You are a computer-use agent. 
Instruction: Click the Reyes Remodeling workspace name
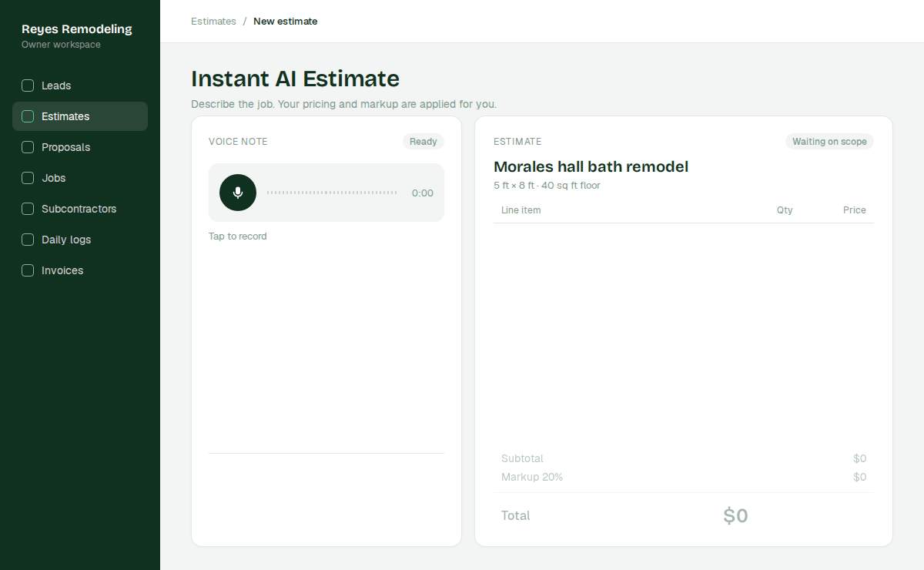[x=77, y=29]
